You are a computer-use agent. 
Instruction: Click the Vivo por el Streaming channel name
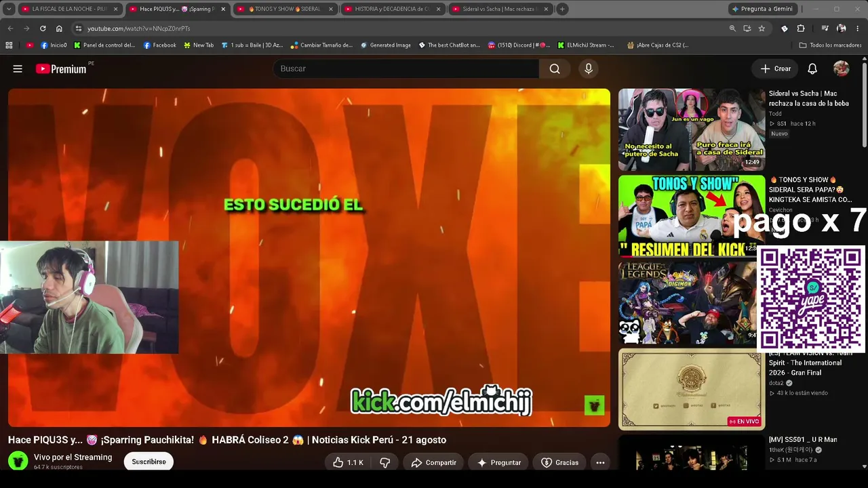tap(73, 457)
